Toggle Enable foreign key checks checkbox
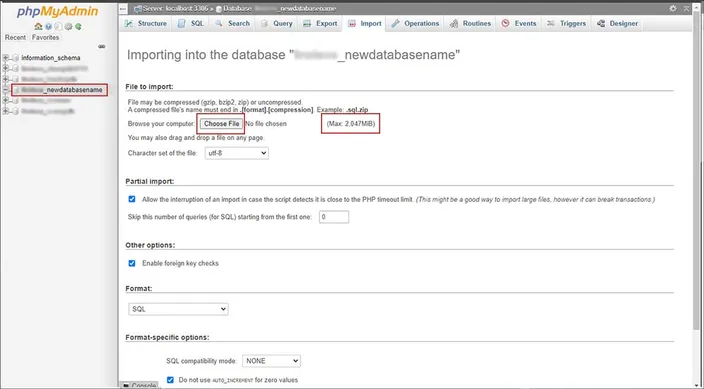This screenshot has height=389, width=704. [x=132, y=263]
